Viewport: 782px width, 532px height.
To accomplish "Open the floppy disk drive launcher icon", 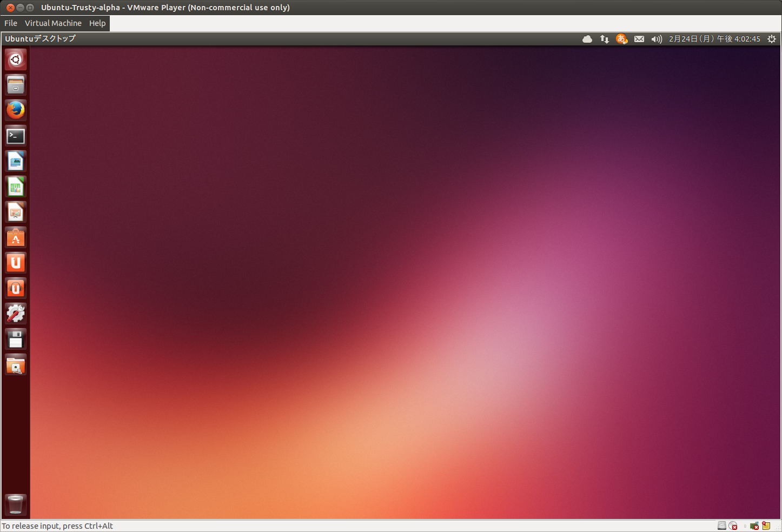I will [x=16, y=339].
